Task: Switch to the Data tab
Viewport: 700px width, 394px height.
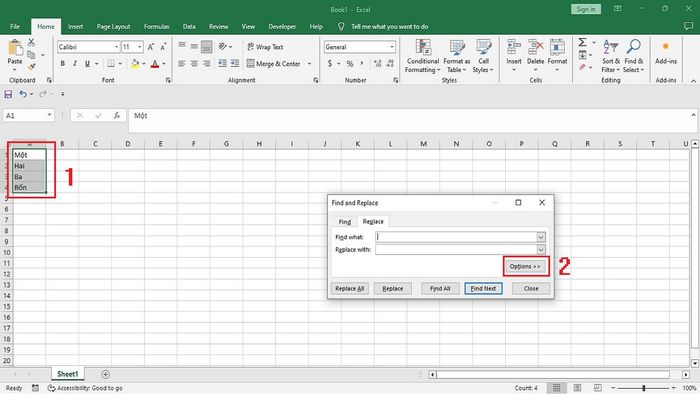Action: 189,27
